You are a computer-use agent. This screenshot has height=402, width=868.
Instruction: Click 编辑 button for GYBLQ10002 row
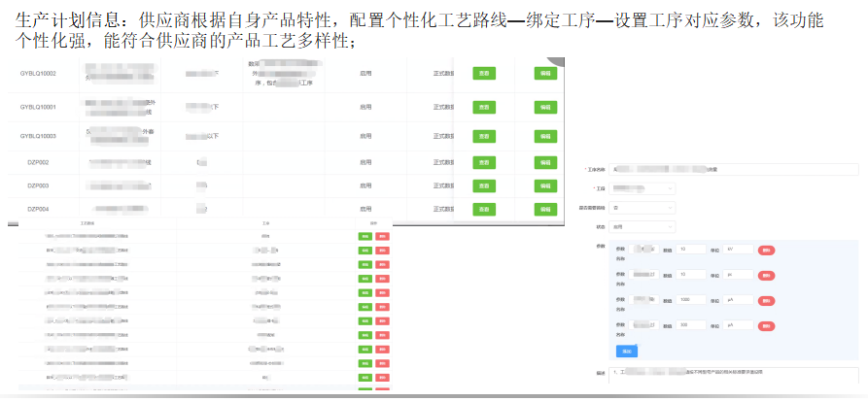tap(545, 73)
